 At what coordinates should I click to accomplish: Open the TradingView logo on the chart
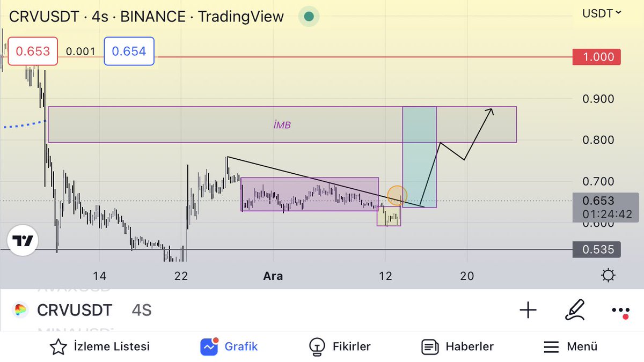click(23, 241)
